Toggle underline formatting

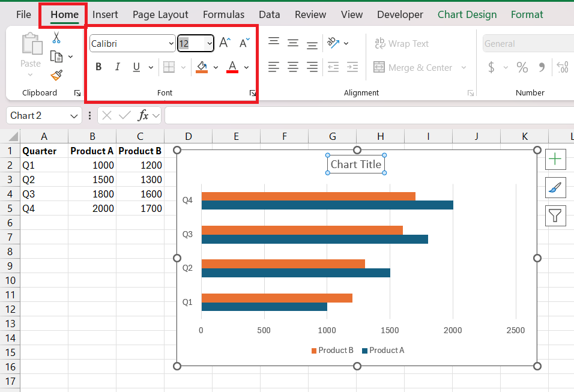point(136,67)
